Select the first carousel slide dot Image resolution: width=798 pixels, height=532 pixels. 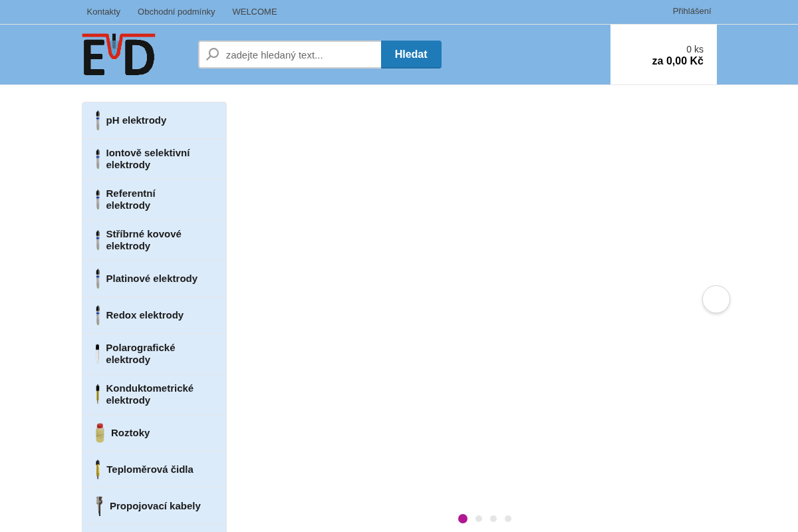(x=463, y=519)
